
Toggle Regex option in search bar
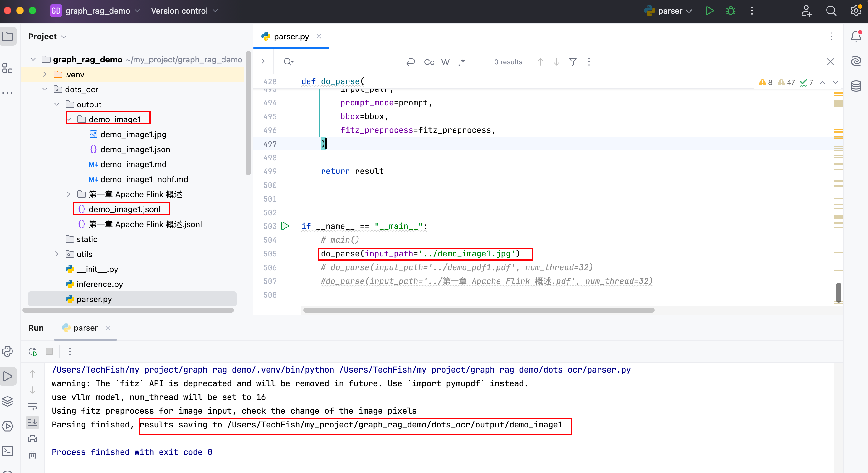(x=462, y=62)
